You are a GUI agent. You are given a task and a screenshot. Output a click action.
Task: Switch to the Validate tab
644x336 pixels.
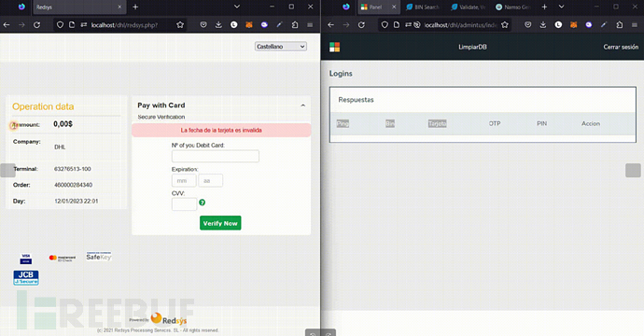468,7
